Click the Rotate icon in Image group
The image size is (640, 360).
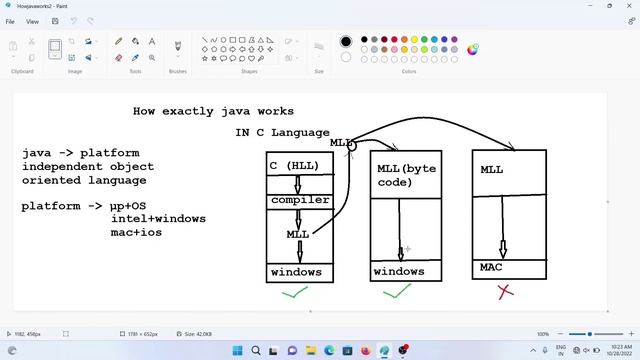click(88, 41)
